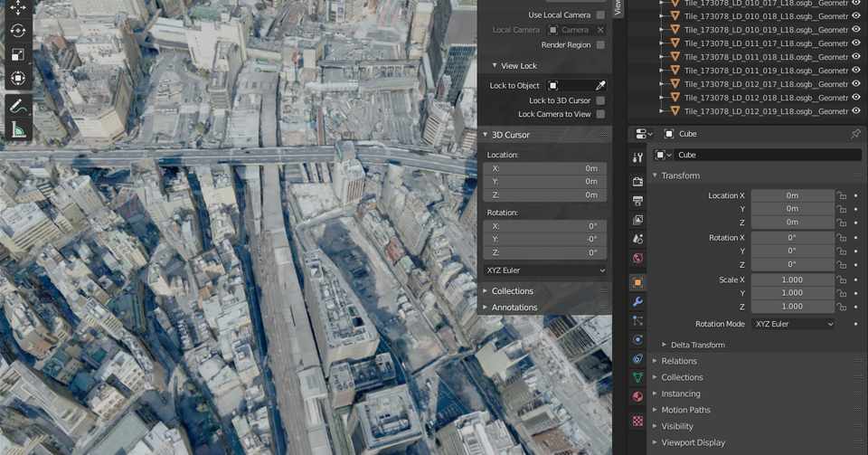Open the World properties tab

pos(637,258)
